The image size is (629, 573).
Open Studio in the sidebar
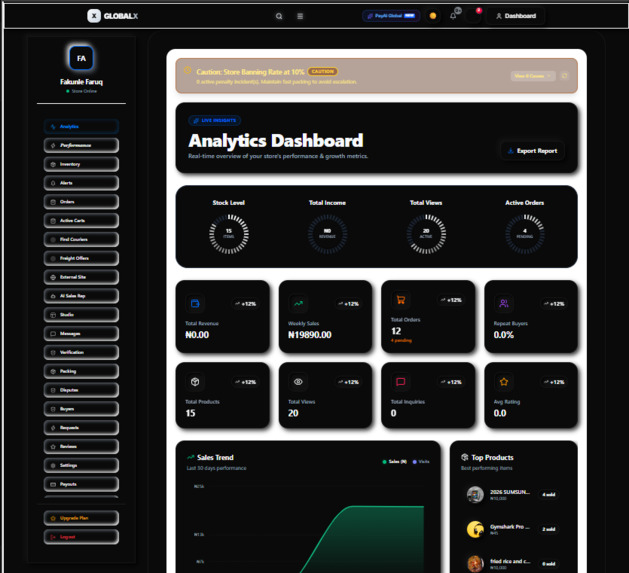pyautogui.click(x=81, y=315)
